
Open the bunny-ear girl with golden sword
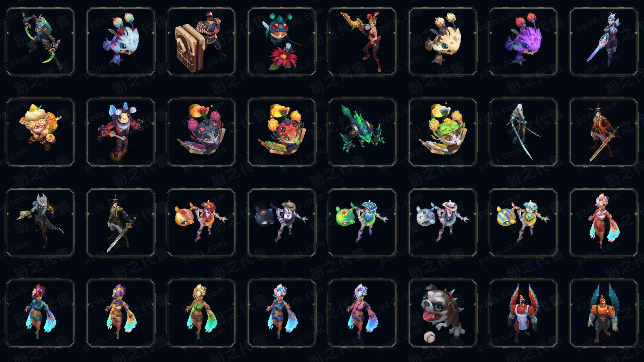(x=362, y=42)
